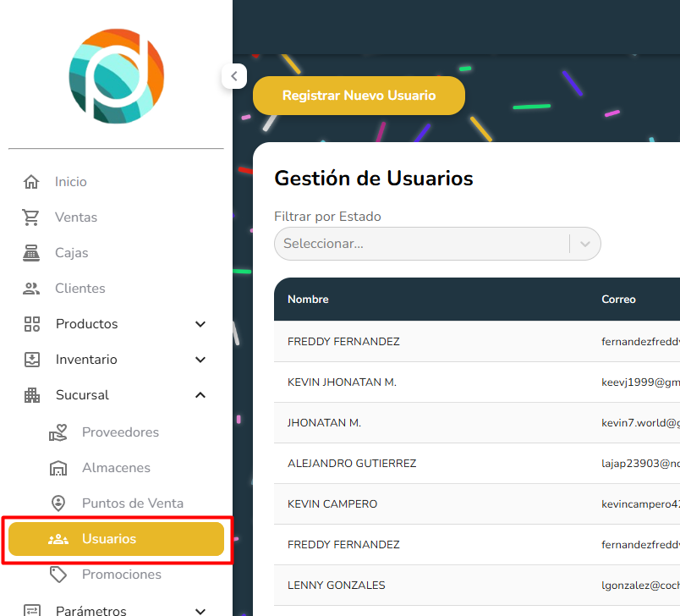Click the Almacenes warehouse icon
This screenshot has width=680, height=616.
coord(58,468)
